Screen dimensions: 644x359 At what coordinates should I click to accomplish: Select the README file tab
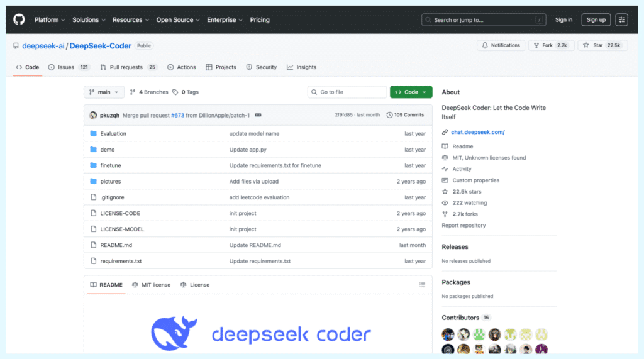(106, 285)
